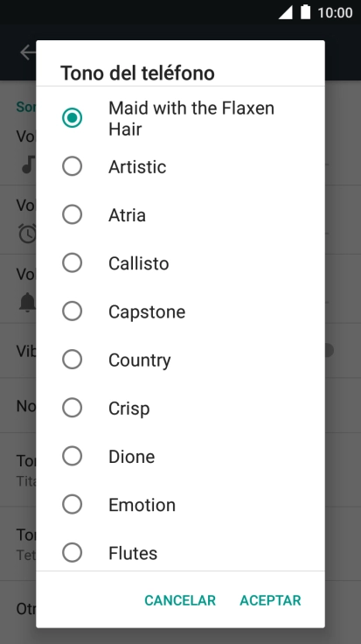Pick the Dione ringtone option
361x644 pixels.
pos(73,456)
